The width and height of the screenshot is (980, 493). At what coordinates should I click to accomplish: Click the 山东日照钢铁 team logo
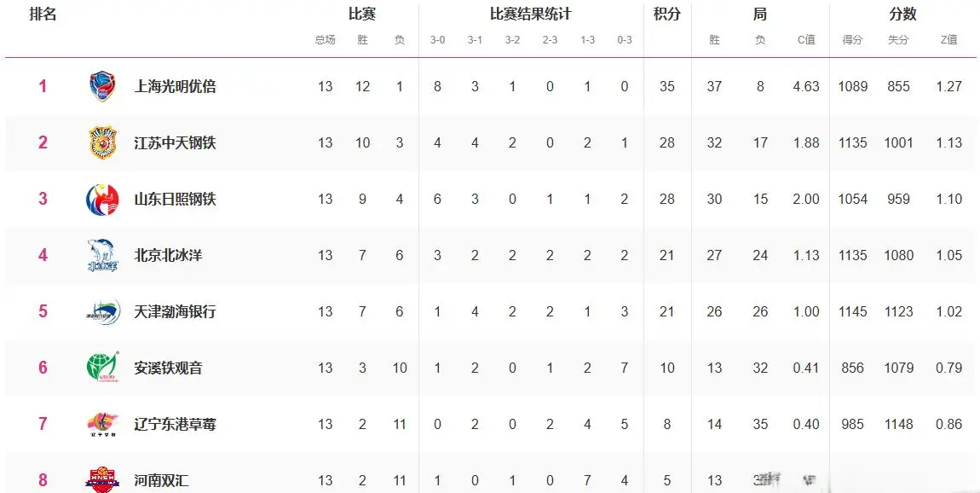(102, 199)
